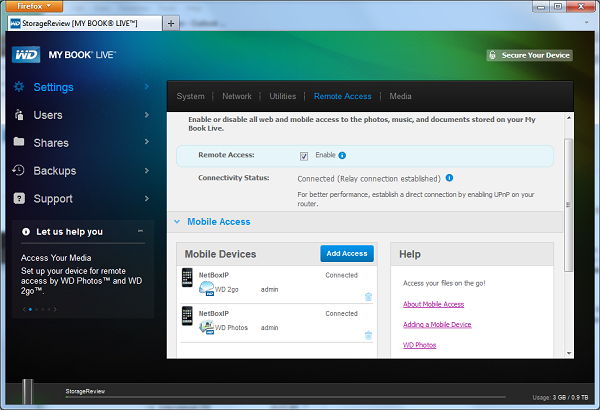Open the tab list dropdown arrow
Screen dimensions: 600x410
pyautogui.click(x=586, y=23)
